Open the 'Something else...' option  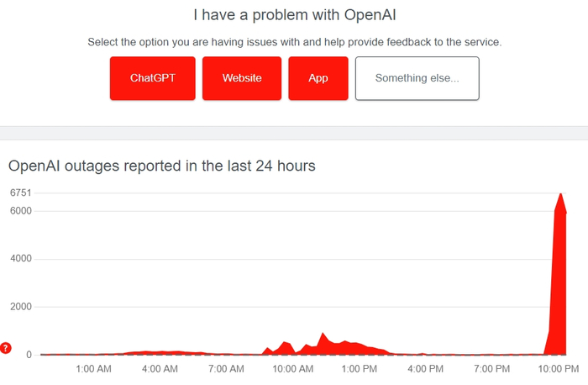417,78
